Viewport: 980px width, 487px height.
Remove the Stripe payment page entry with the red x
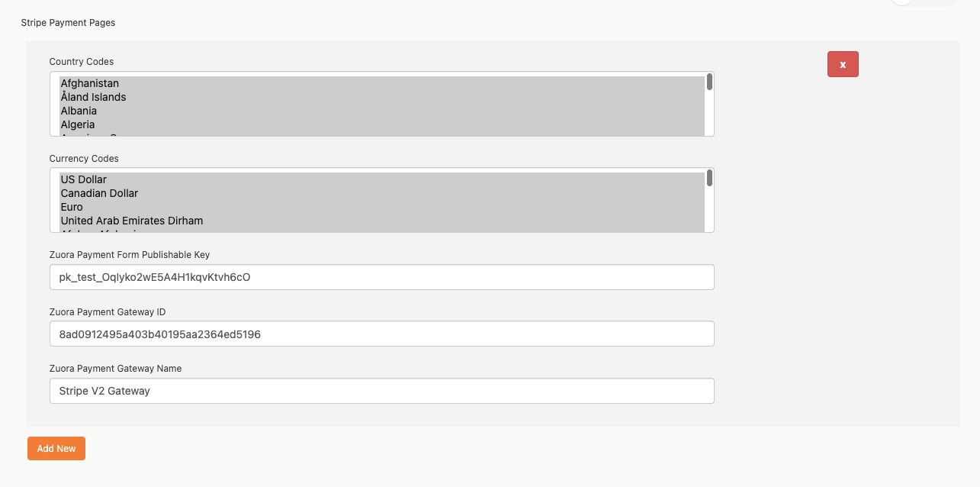[843, 65]
